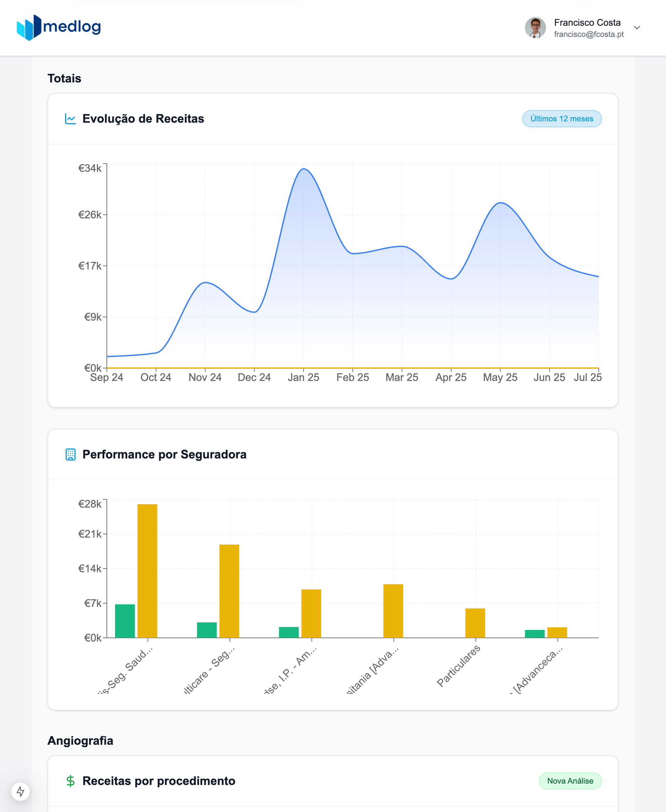Click the green dollar sign icon
The width and height of the screenshot is (666, 812).
click(x=70, y=781)
